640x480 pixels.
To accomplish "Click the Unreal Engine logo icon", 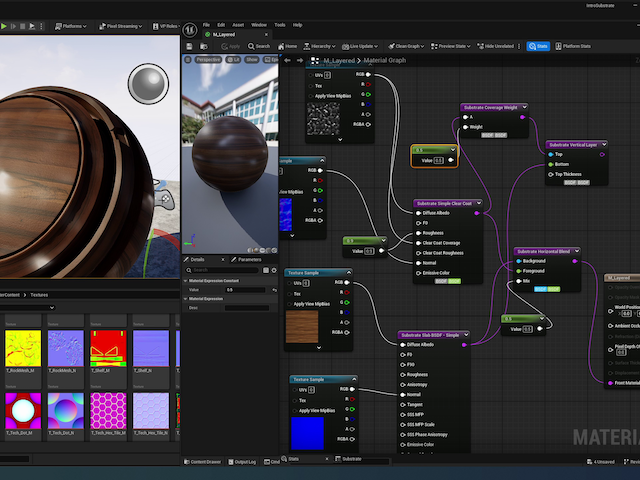I will [190, 30].
